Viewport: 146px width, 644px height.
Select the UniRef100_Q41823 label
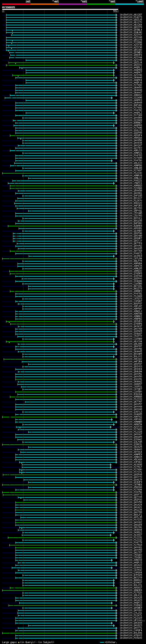coord(131,625)
